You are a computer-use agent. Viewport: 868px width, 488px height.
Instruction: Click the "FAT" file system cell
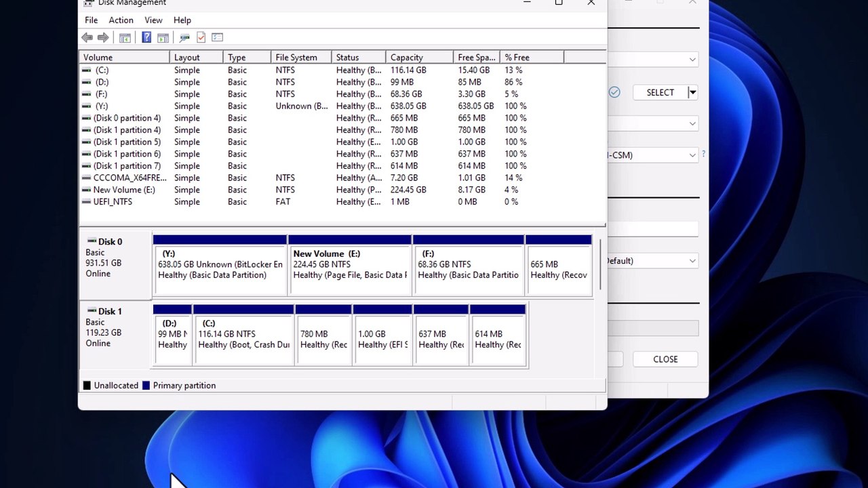click(283, 202)
